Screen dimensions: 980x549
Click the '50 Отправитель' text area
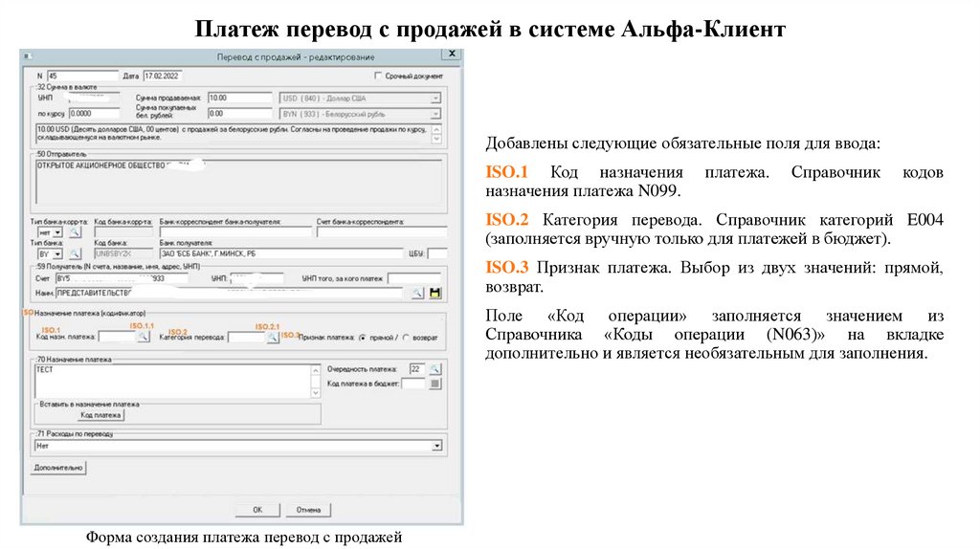click(x=238, y=182)
